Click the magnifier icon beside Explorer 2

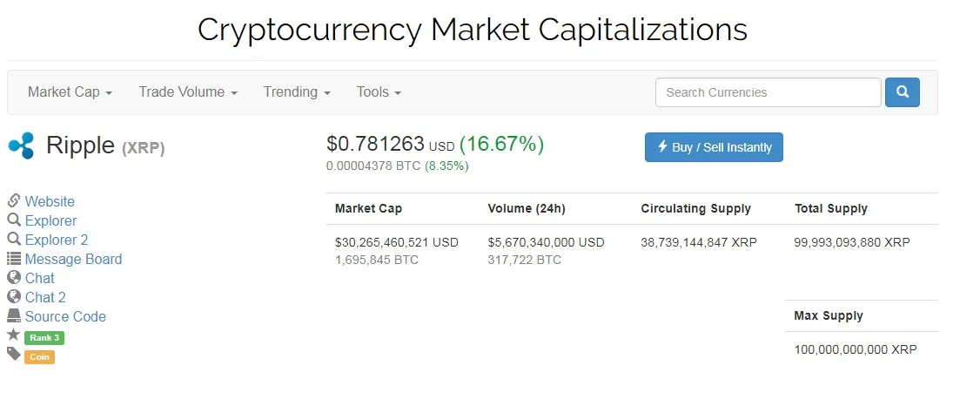14,239
